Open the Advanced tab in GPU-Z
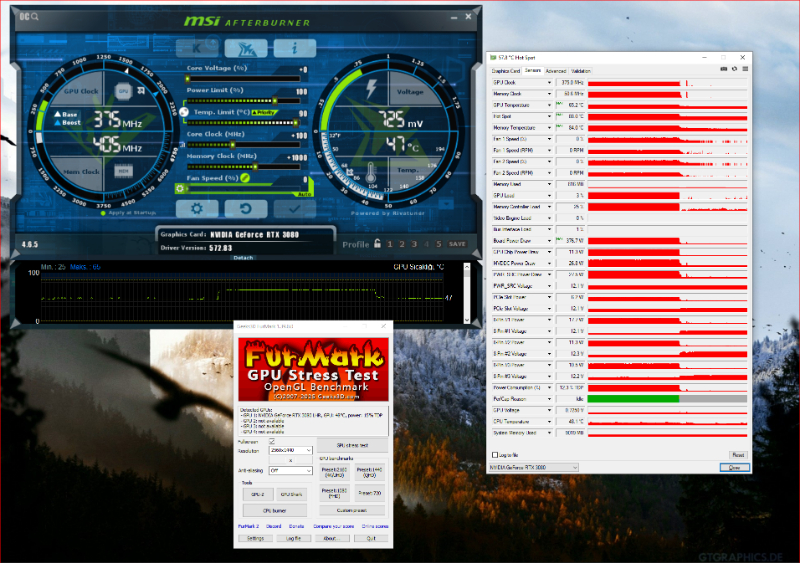 [556, 71]
